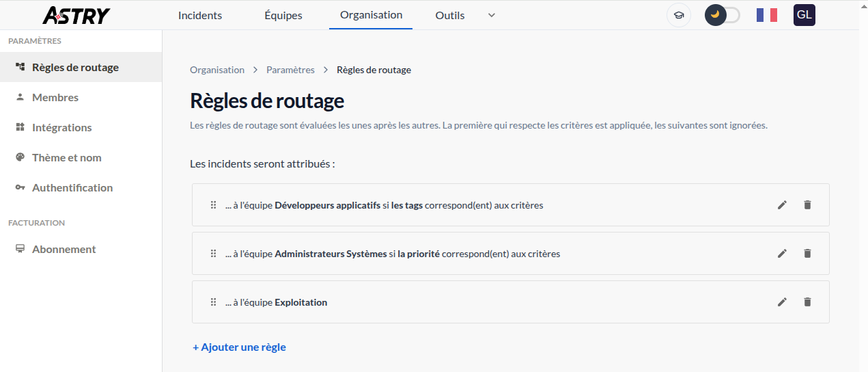The width and height of the screenshot is (868, 372).
Task: Click the Membres person icon
Action: 20,97
